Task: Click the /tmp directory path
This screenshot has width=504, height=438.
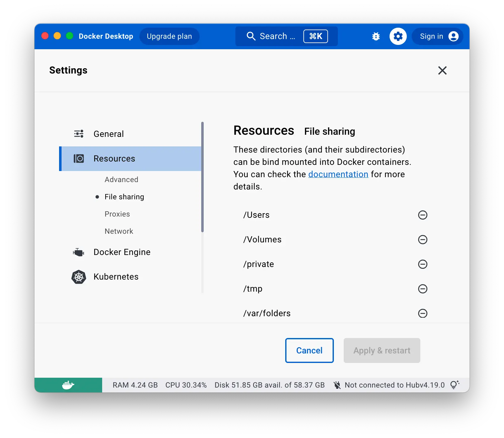Action: [x=253, y=289]
